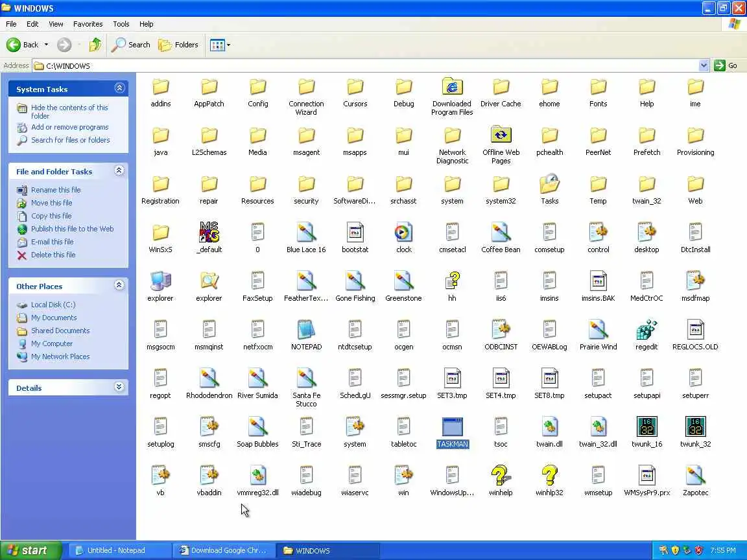Open the Back button history dropdown
747x560 pixels.
(46, 45)
